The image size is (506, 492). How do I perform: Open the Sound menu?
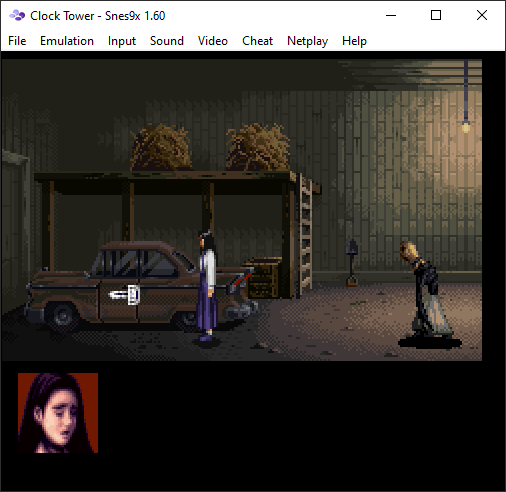(167, 41)
